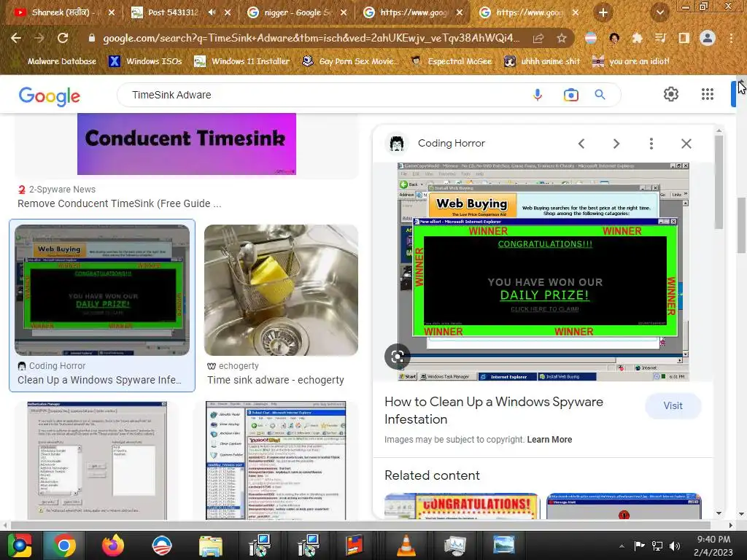The image size is (747, 560).
Task: Mute the Post 5431312 tab audio
Action: pos(212,12)
